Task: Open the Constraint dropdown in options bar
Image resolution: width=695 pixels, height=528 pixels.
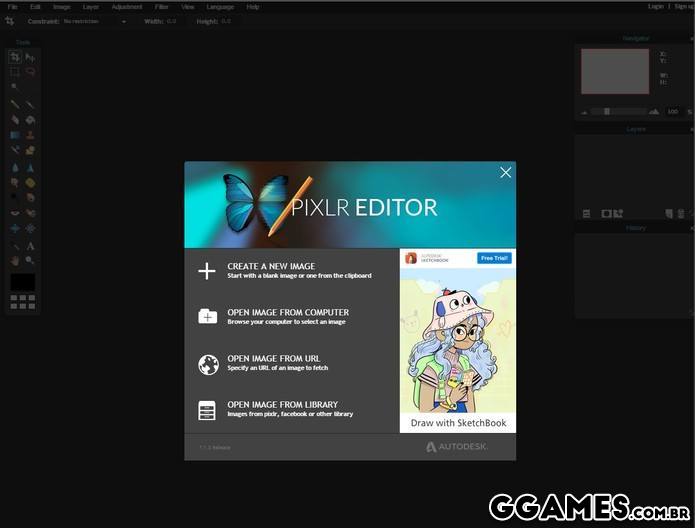Action: (95, 21)
